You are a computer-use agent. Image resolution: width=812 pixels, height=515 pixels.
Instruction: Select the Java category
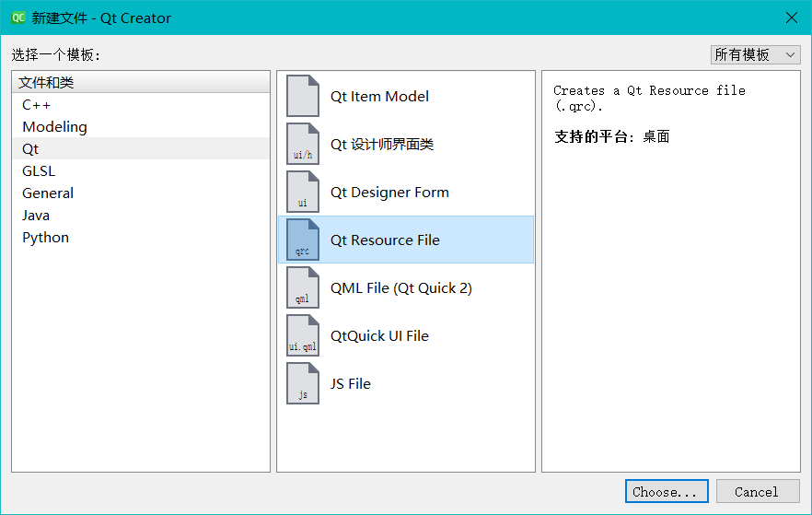pos(141,215)
